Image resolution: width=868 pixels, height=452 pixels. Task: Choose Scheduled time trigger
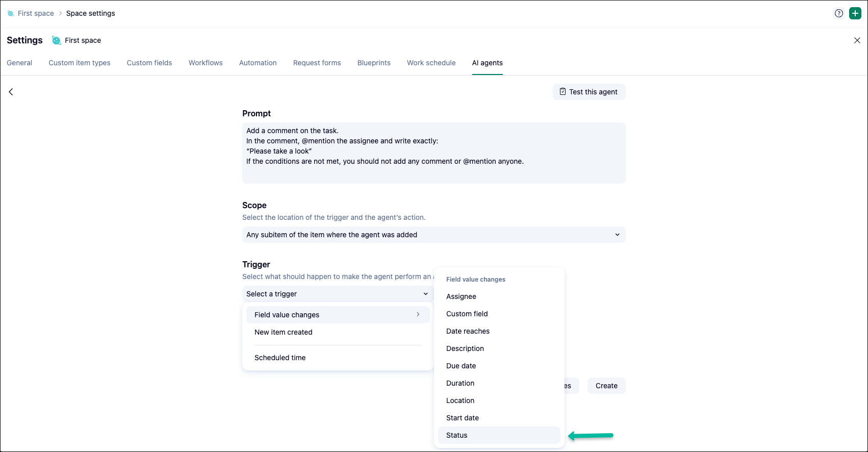(280, 358)
